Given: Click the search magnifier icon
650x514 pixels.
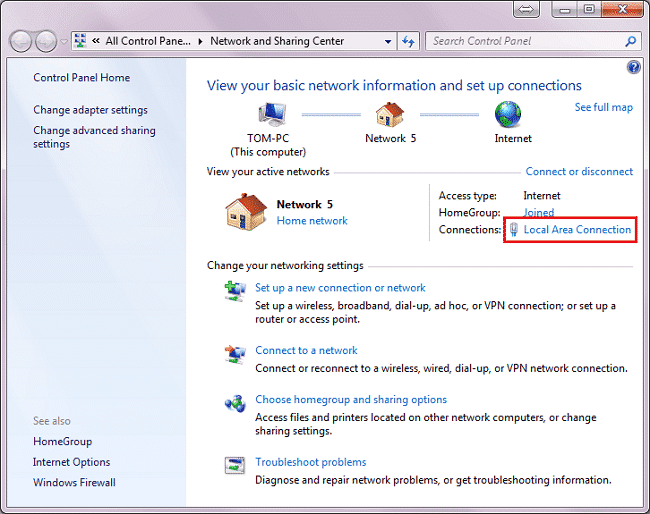Looking at the screenshot, I should click(x=631, y=42).
